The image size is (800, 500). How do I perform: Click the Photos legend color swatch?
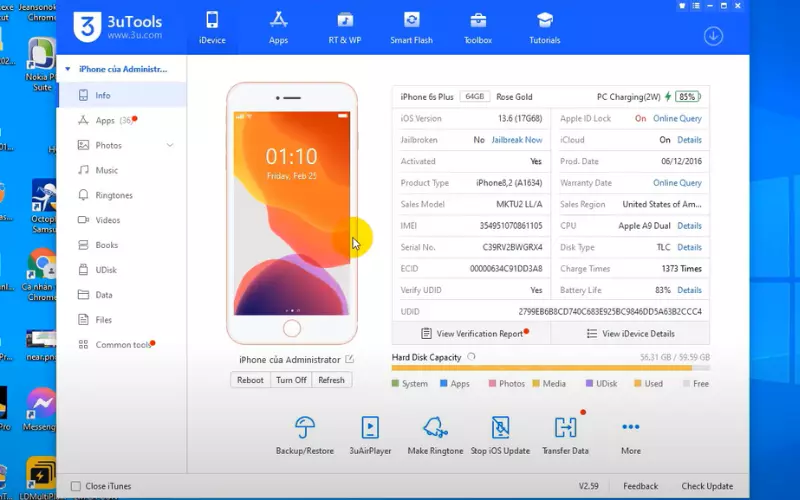tap(492, 383)
